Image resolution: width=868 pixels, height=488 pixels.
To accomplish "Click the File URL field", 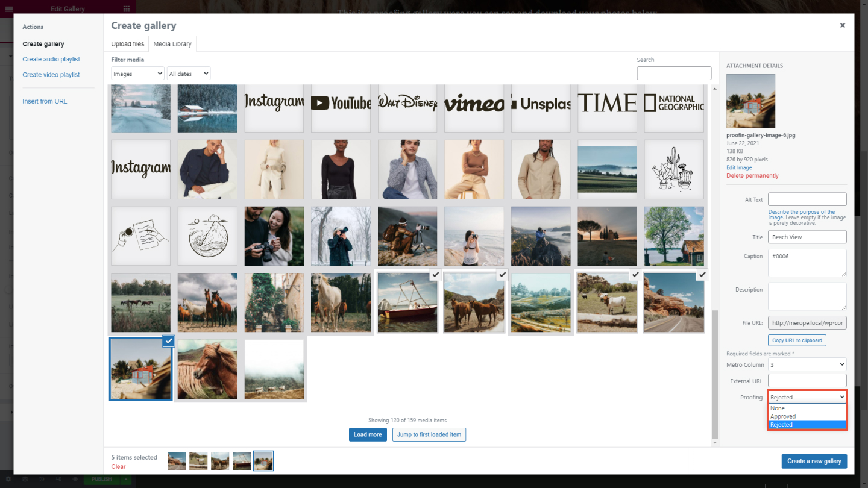I will click(807, 323).
